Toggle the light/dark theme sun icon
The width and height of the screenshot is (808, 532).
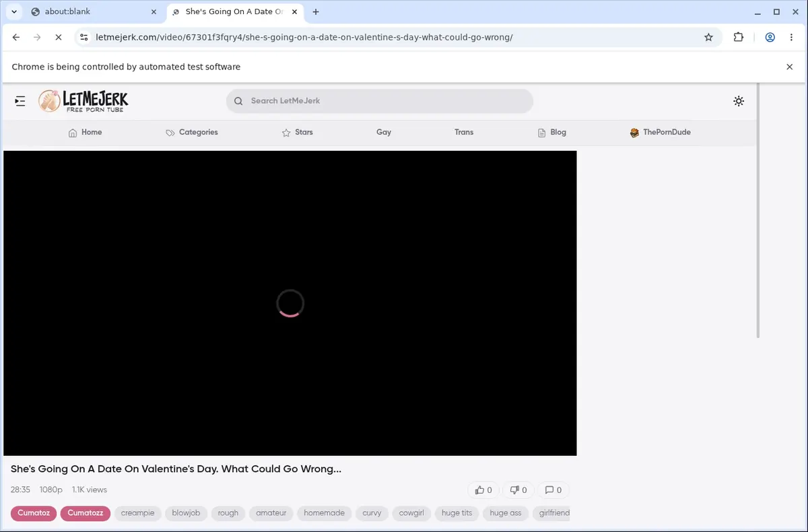point(739,101)
